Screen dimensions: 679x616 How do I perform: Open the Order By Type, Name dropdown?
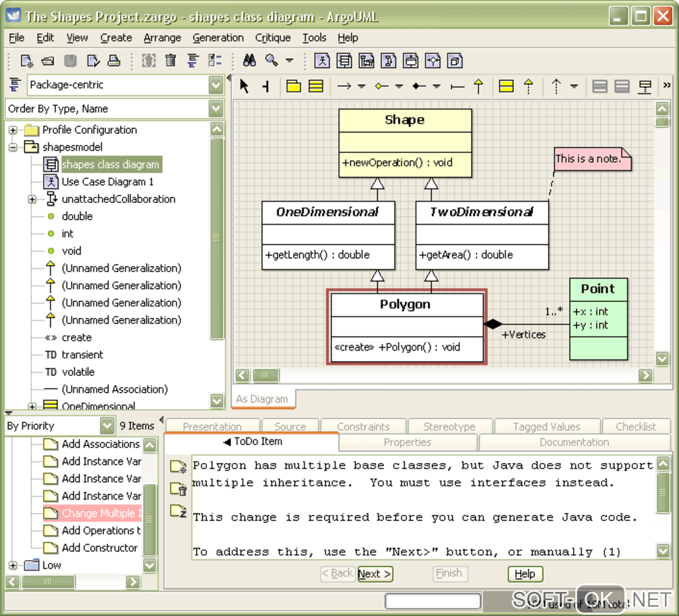(x=216, y=108)
